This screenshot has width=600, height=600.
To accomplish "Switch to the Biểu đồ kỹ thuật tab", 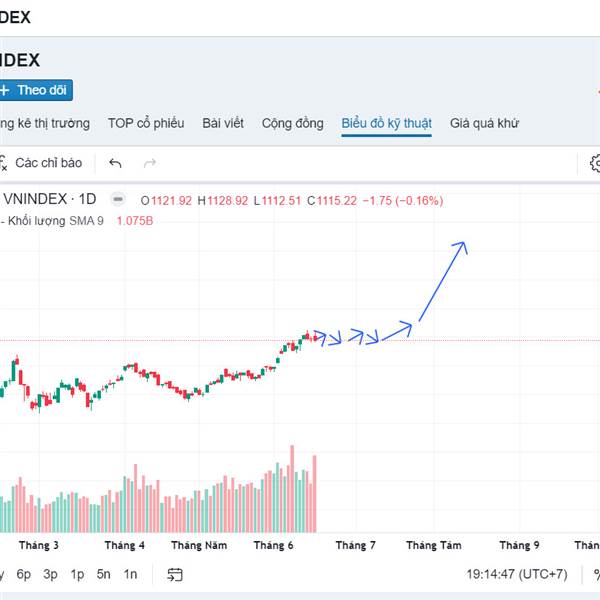I will pos(386,123).
